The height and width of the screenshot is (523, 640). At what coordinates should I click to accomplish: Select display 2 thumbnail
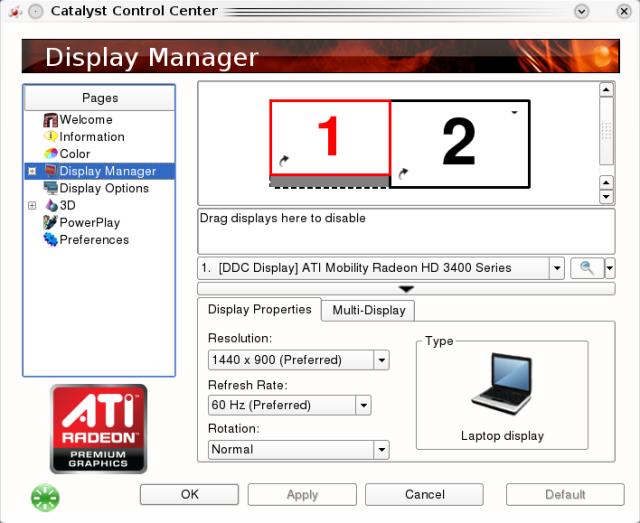pyautogui.click(x=459, y=143)
